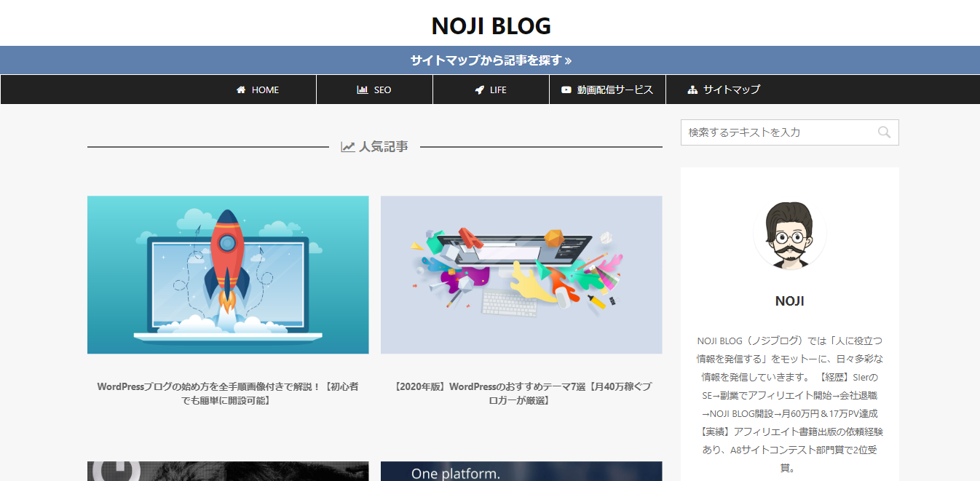Open the SEO category in the navigation
980x481 pixels.
[x=374, y=90]
